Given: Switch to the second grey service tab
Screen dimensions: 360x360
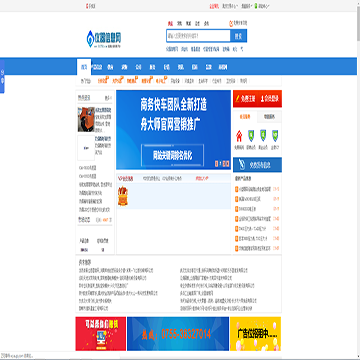Looking at the screenshot, I should pyautogui.click(x=269, y=117).
